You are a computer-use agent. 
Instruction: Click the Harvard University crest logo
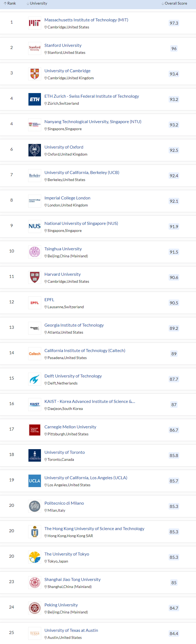pyautogui.click(x=35, y=277)
